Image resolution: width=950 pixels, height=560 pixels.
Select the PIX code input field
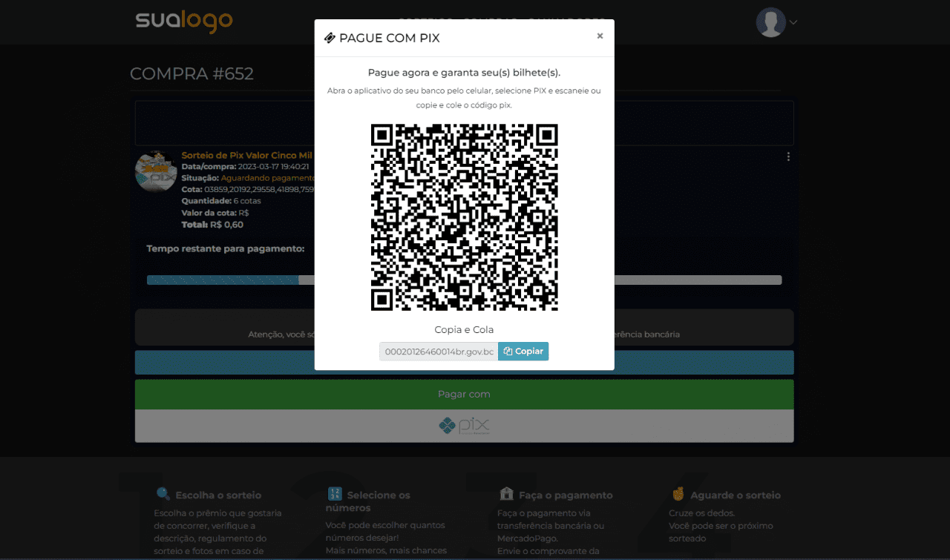pyautogui.click(x=439, y=351)
